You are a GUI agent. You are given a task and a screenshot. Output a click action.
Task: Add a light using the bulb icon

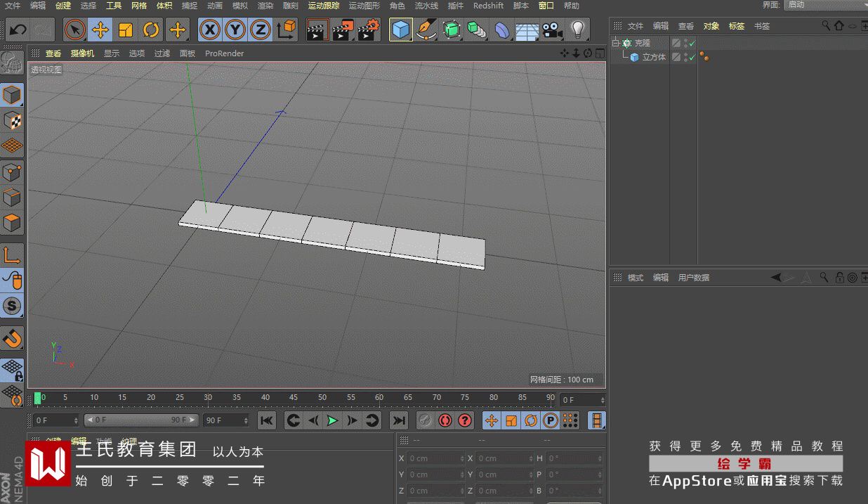tap(577, 30)
